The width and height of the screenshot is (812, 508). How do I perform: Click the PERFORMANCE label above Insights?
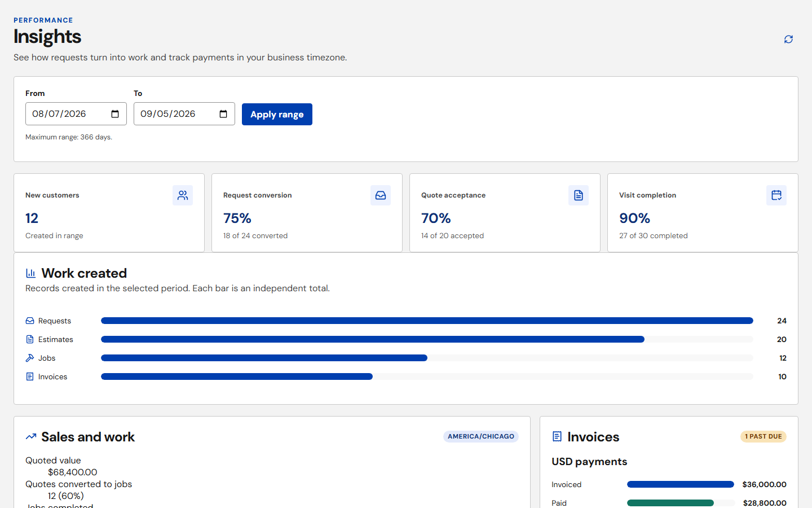(x=43, y=20)
